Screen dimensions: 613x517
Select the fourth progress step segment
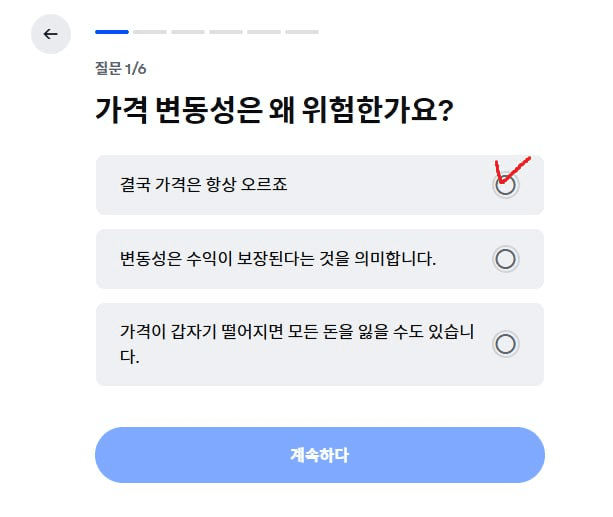(226, 32)
